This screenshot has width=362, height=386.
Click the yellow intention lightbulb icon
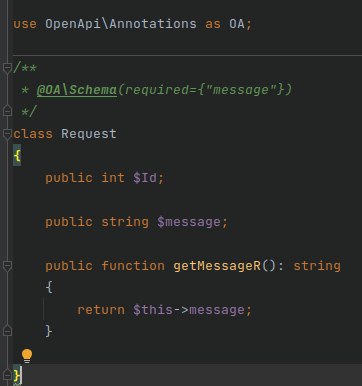[27, 356]
